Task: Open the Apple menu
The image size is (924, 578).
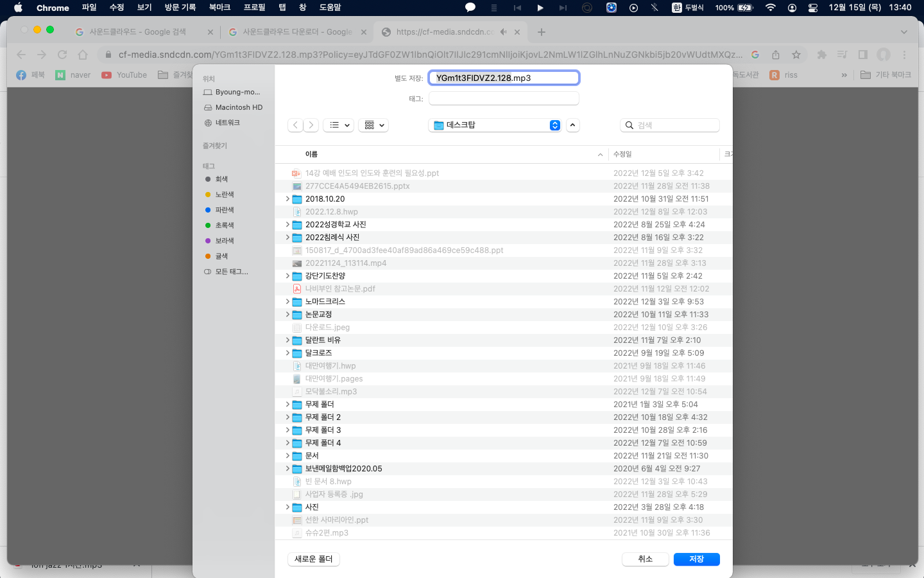Action: (x=18, y=8)
